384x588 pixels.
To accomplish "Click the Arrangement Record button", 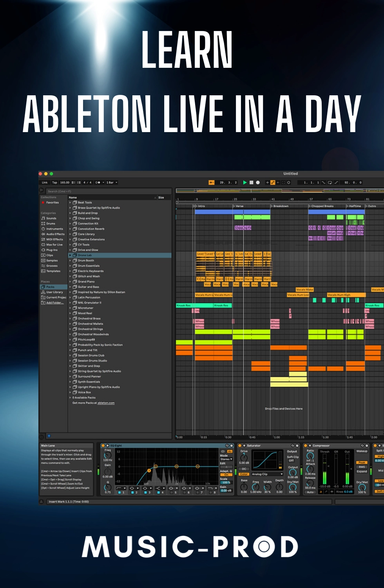I will pos(258,182).
